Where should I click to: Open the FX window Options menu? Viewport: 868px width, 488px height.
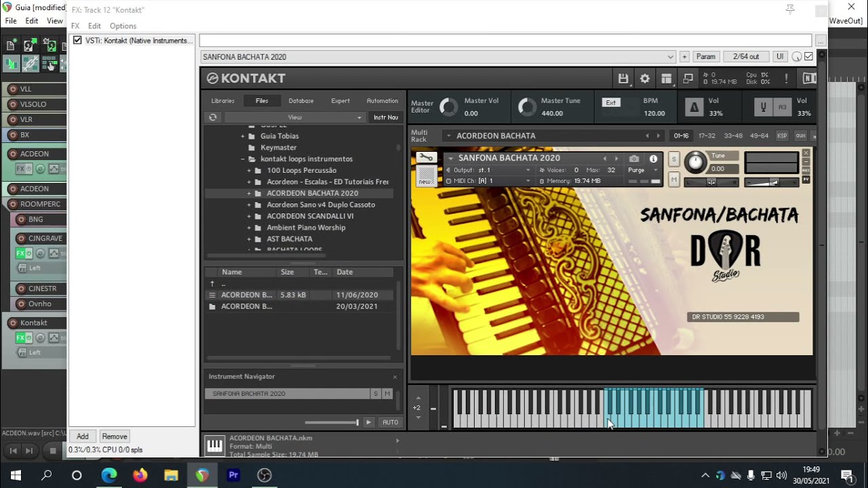[x=123, y=26]
